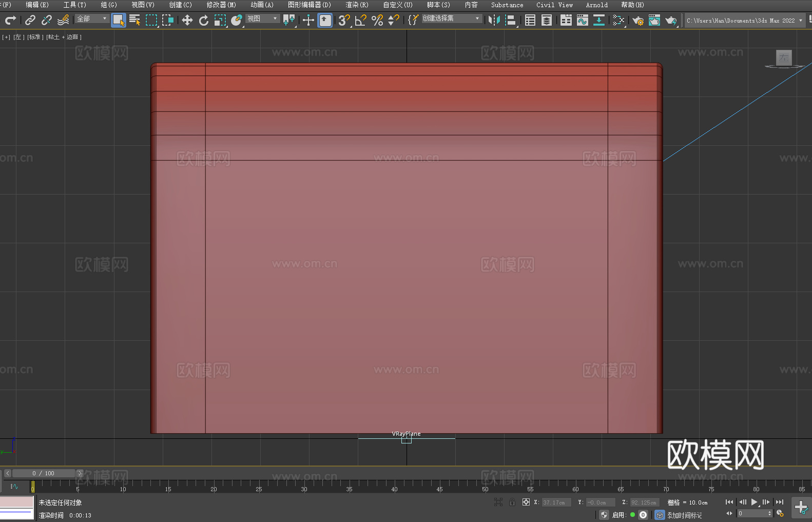
Task: Toggle the ribbon display icon
Action: (566, 20)
